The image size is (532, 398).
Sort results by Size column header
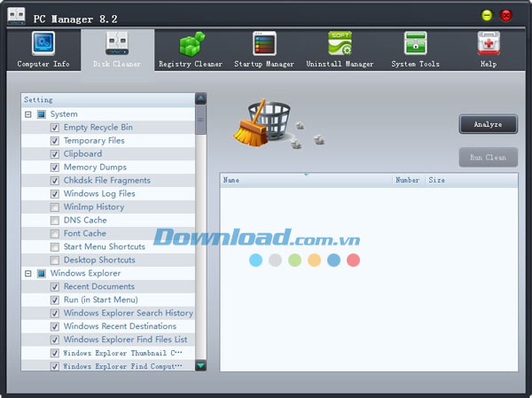click(x=436, y=180)
